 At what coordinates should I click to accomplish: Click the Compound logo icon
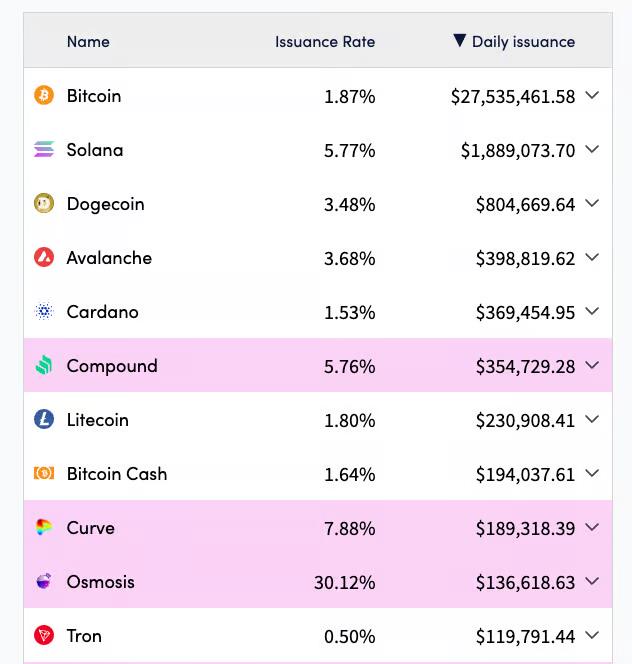pos(44,366)
